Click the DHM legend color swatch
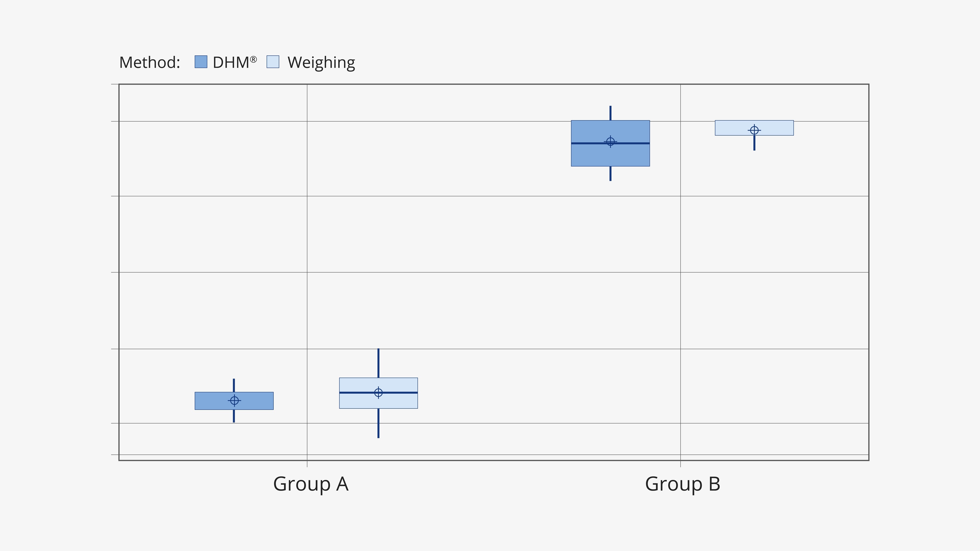 click(x=201, y=62)
